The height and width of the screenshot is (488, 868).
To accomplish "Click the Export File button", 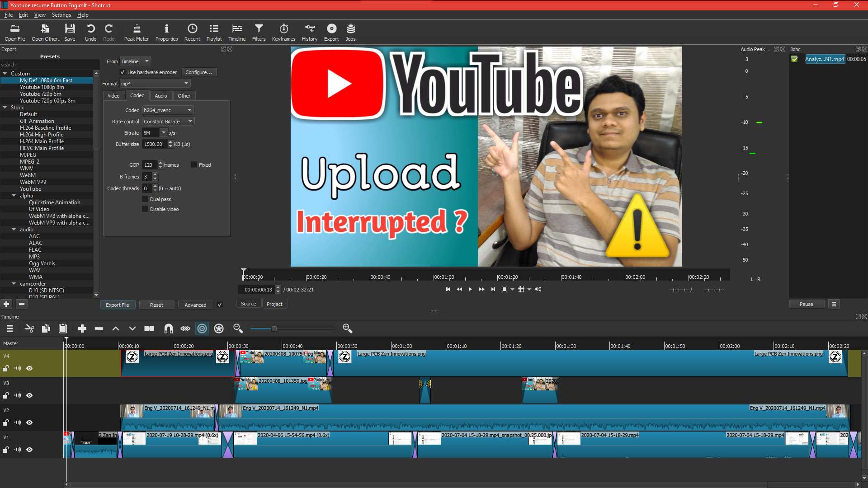I will [x=117, y=305].
